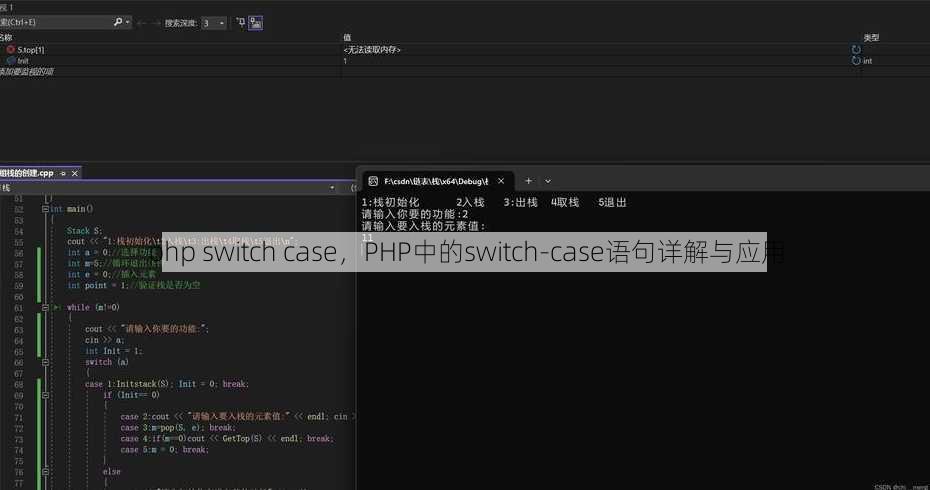Open a new terminal tab with plus button
Viewport: 930px width, 490px height.
tap(528, 181)
